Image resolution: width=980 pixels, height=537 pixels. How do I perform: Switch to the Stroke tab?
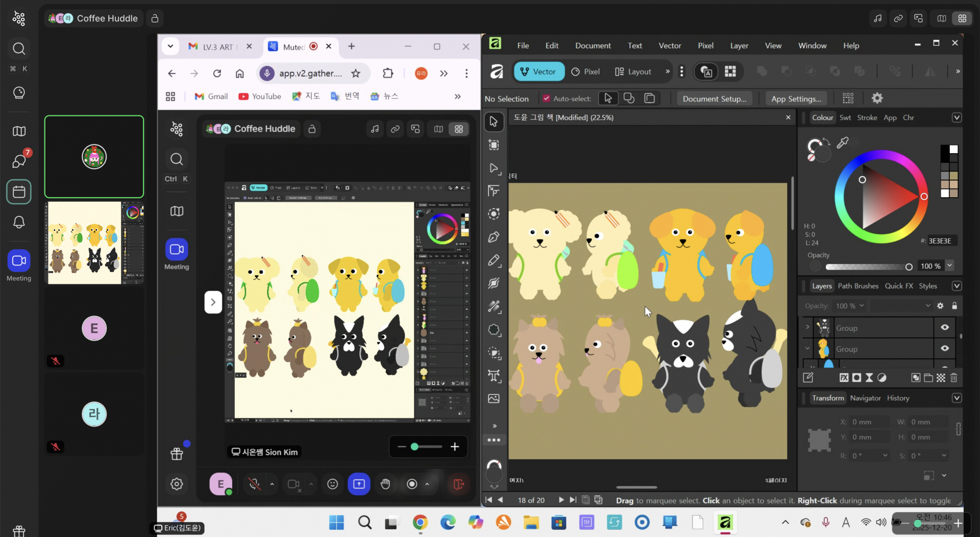coord(867,117)
